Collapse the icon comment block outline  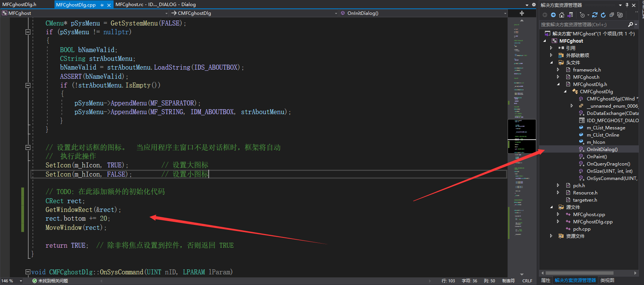(28, 147)
